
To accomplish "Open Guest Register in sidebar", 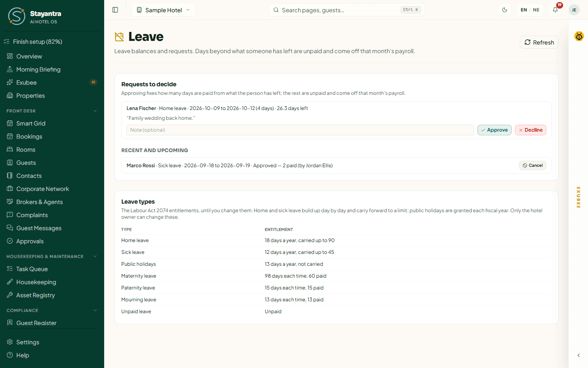I will point(52,323).
